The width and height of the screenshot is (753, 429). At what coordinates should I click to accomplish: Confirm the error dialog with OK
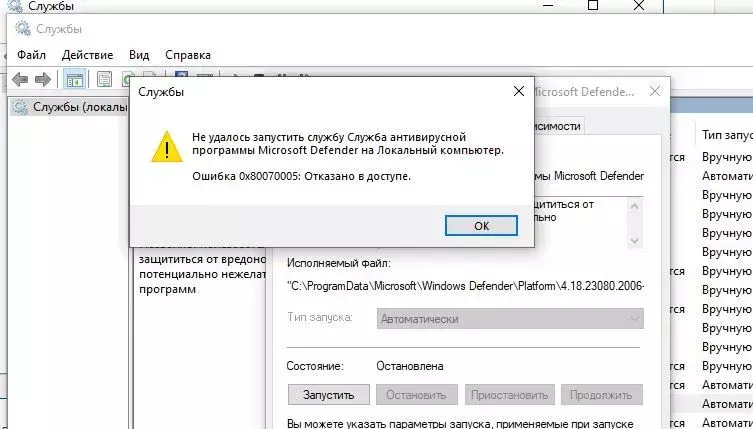481,226
